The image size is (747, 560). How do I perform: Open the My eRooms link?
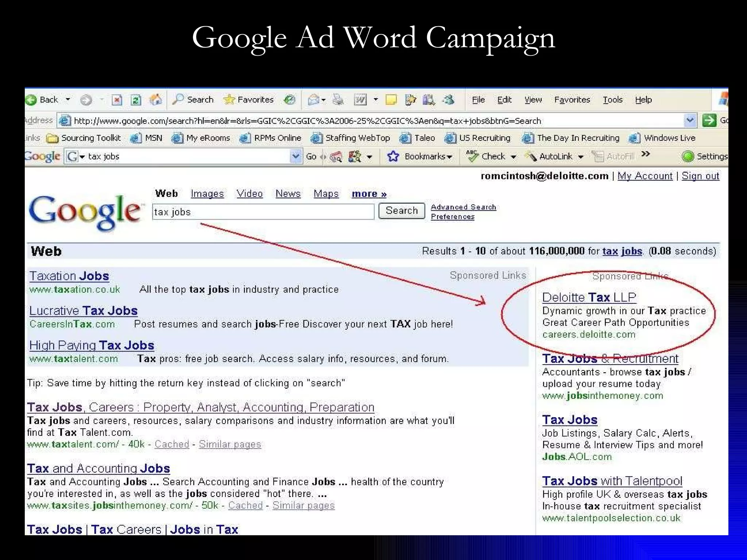(201, 138)
